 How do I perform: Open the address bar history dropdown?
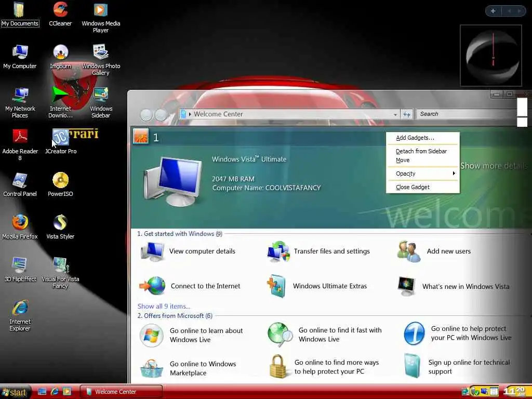click(x=395, y=115)
